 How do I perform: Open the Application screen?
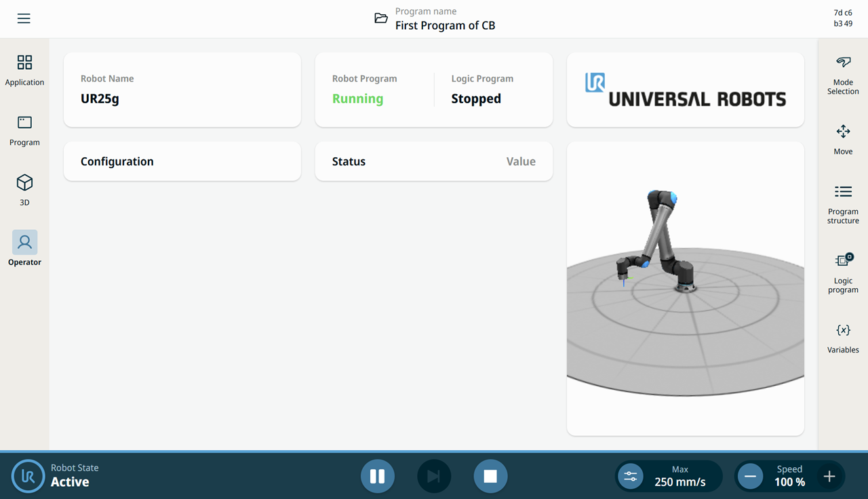(24, 71)
